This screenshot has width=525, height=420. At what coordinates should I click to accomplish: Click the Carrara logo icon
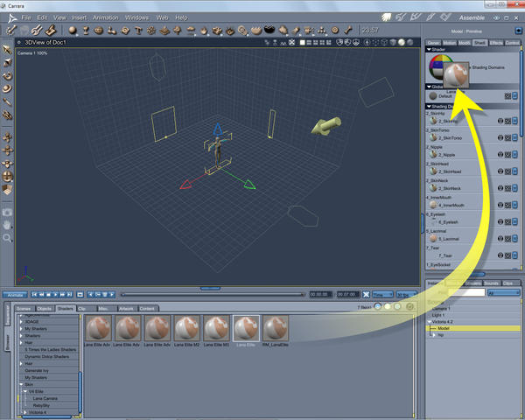pos(13,17)
